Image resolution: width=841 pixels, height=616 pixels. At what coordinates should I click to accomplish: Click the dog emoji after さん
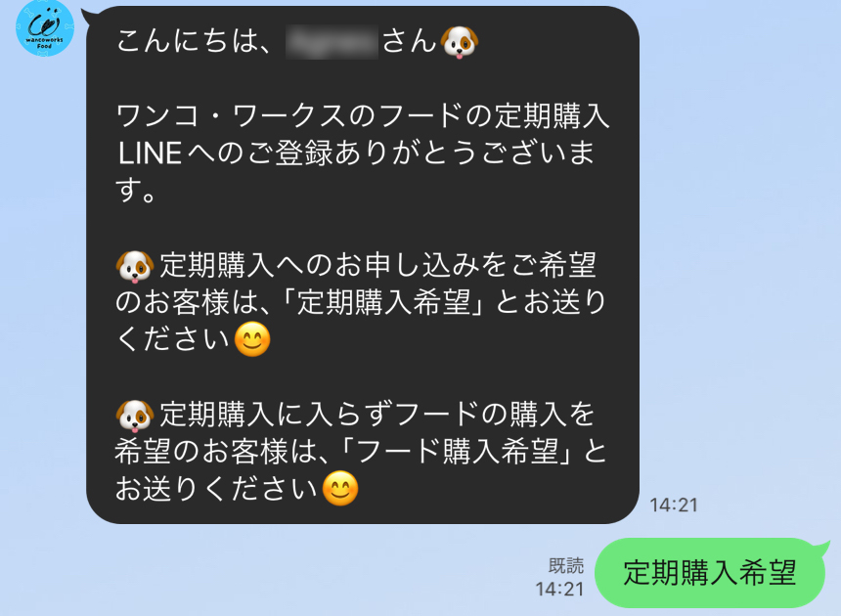coord(459,42)
